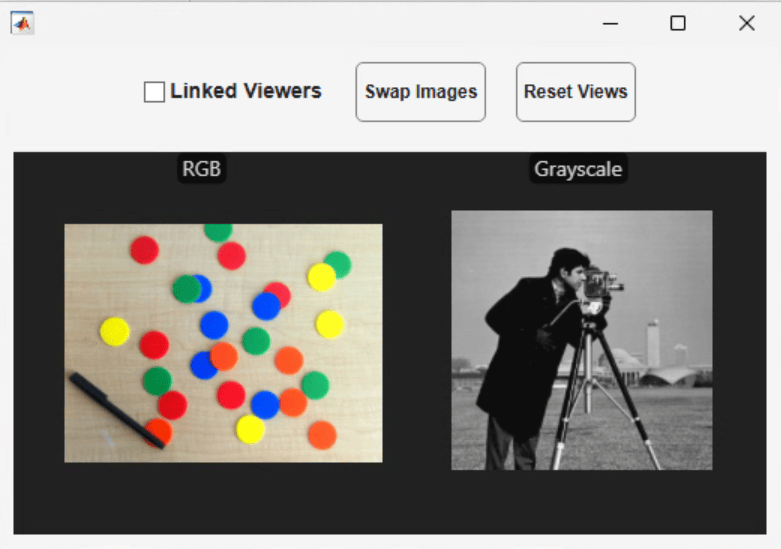Click the MATLAB icon in the title bar
Viewport: 781px width, 549px height.
(x=22, y=23)
